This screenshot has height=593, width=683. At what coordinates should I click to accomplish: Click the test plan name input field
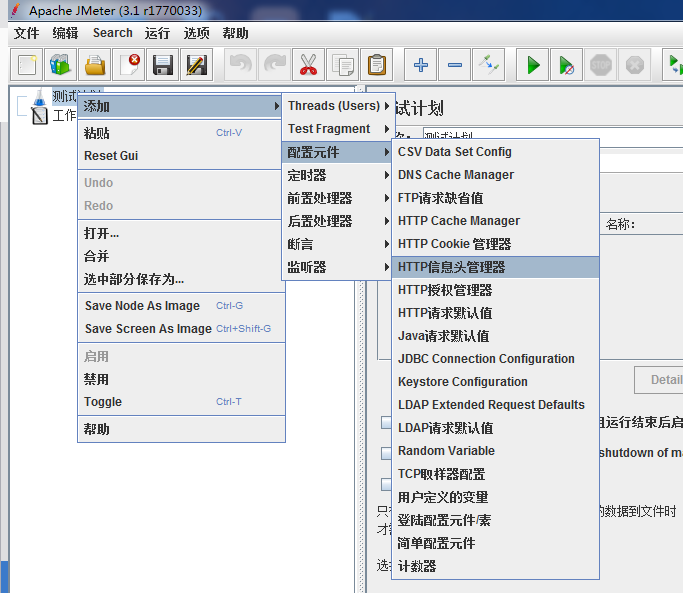(553, 137)
